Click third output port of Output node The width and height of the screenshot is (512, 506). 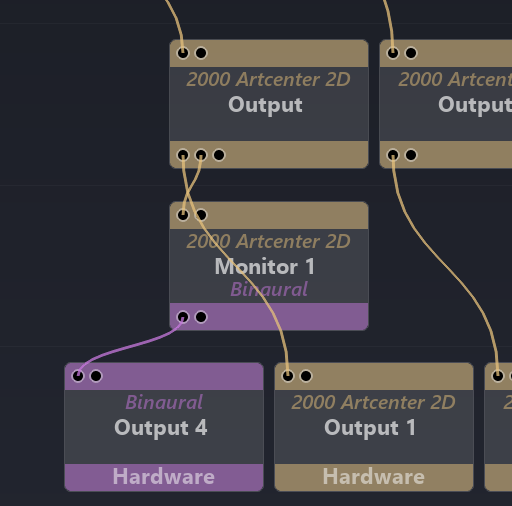[x=219, y=155]
